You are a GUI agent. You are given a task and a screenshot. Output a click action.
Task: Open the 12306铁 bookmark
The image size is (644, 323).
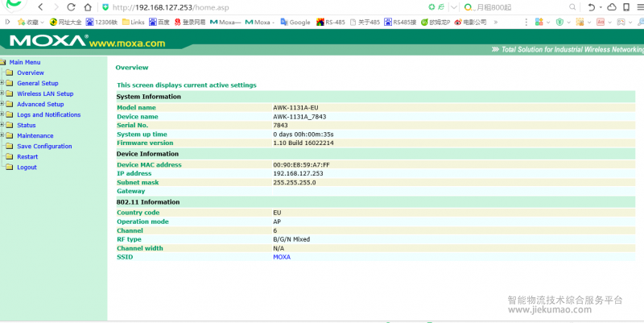(101, 23)
